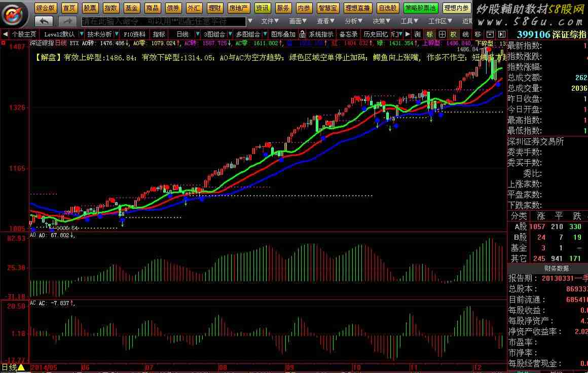
Task: Click the 历史回忆 toolbar item
Action: (x=376, y=34)
